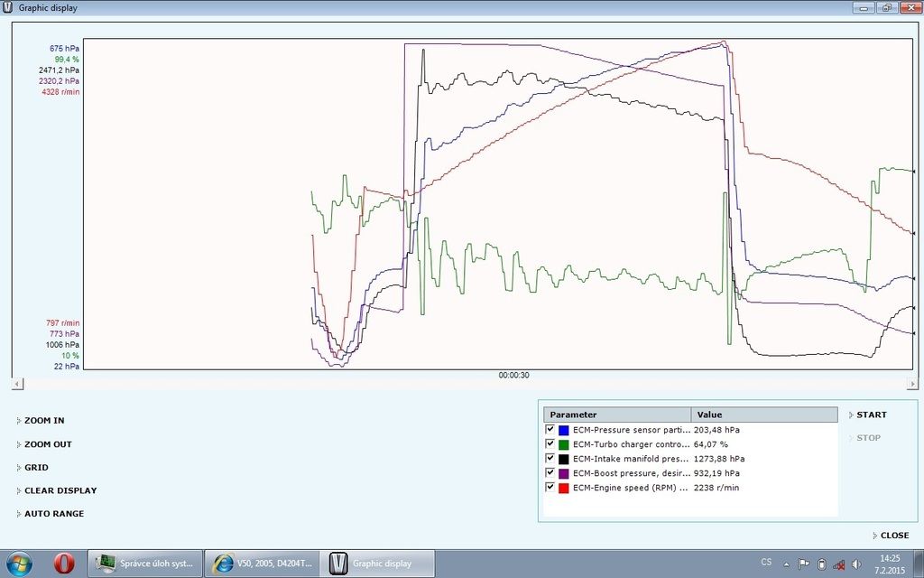Click ZOOM IN below the graph
The width and height of the screenshot is (924, 578).
(44, 421)
